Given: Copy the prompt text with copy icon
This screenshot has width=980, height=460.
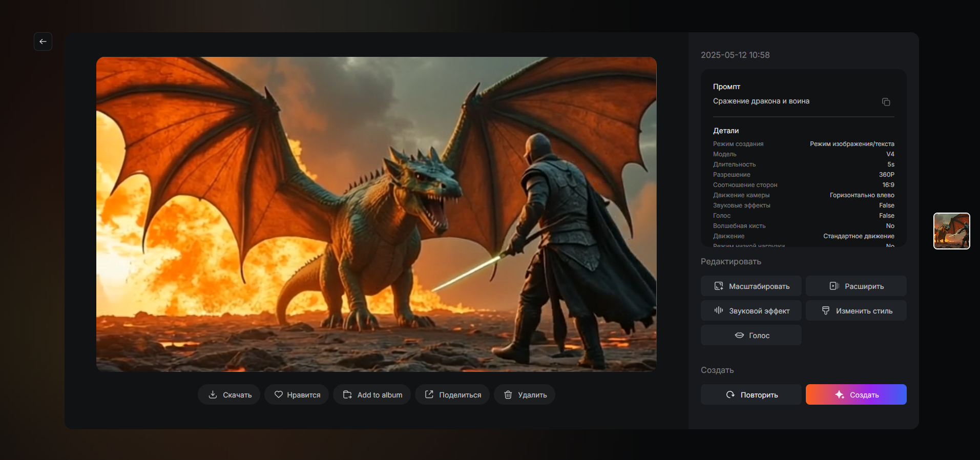Looking at the screenshot, I should pos(886,102).
